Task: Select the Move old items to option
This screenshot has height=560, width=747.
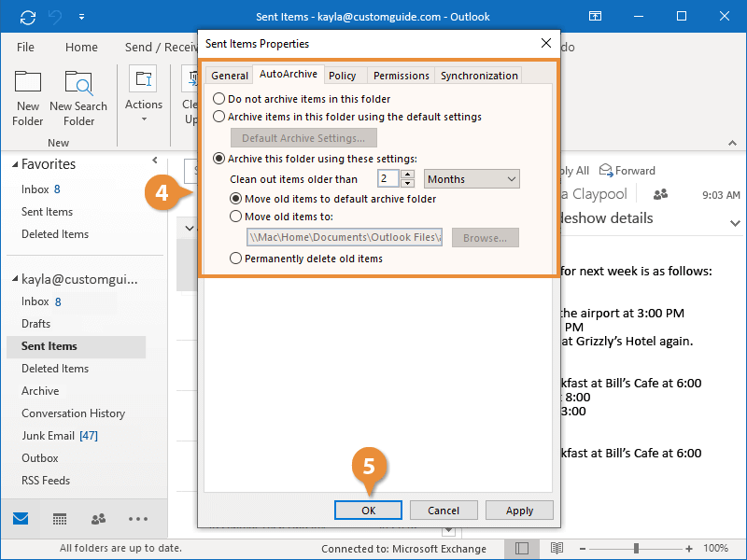Action: click(281, 217)
